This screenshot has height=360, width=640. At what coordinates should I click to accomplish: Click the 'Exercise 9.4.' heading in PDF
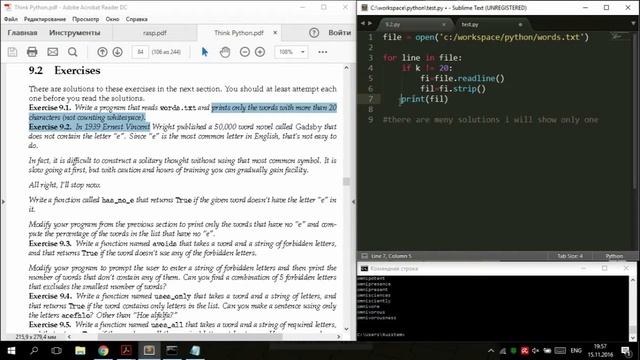[x=50, y=296]
